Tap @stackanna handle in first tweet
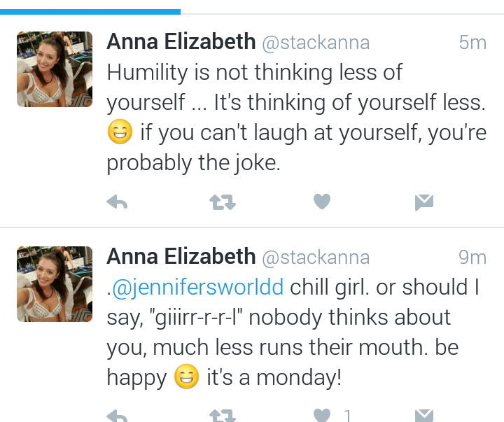The width and height of the screenshot is (504, 422). pyautogui.click(x=316, y=43)
